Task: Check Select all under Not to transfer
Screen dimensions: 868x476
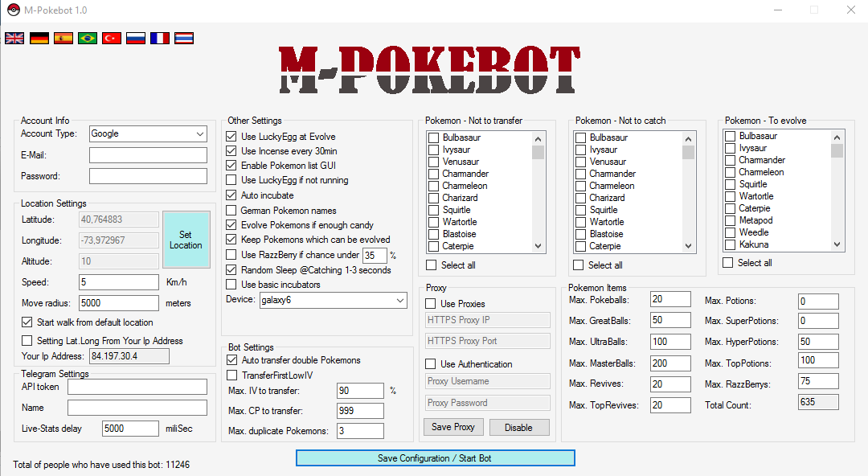Action: (431, 265)
